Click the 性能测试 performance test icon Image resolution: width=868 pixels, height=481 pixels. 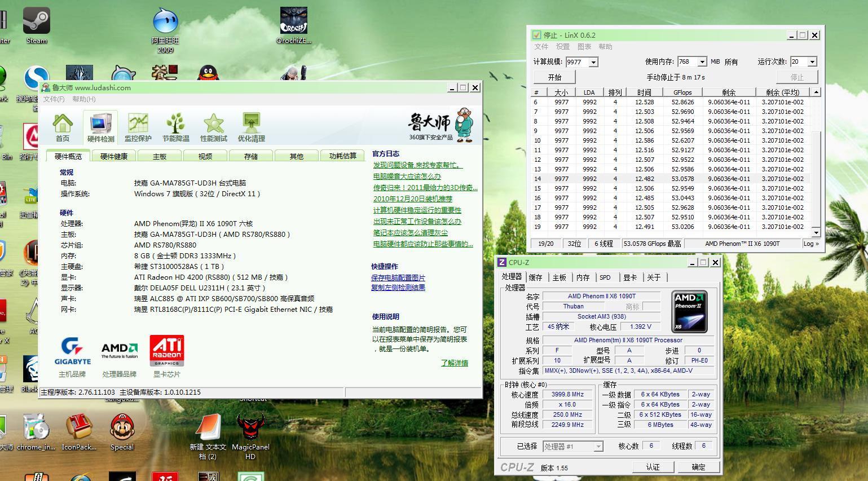pos(213,127)
